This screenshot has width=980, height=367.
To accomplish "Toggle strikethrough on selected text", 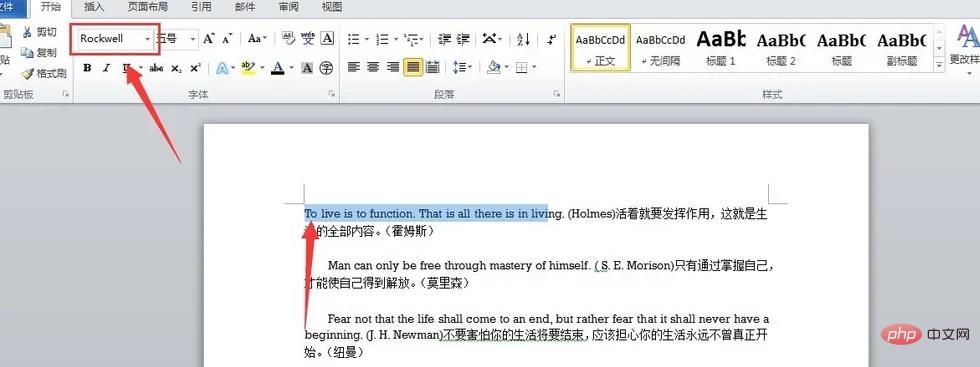I will coord(156,68).
